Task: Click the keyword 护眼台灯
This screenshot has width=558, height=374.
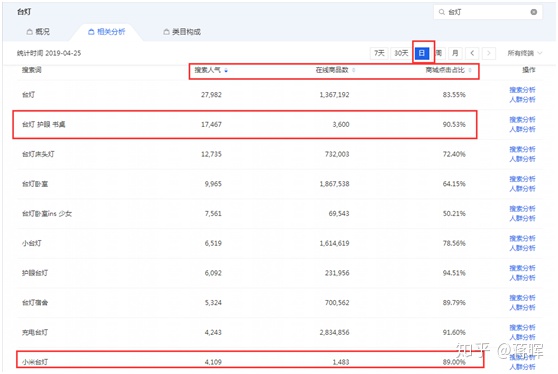Action: coord(35,273)
